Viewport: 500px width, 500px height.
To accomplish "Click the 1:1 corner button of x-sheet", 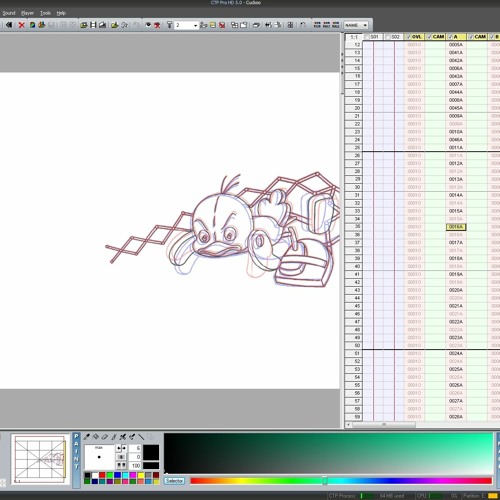I will (x=354, y=37).
